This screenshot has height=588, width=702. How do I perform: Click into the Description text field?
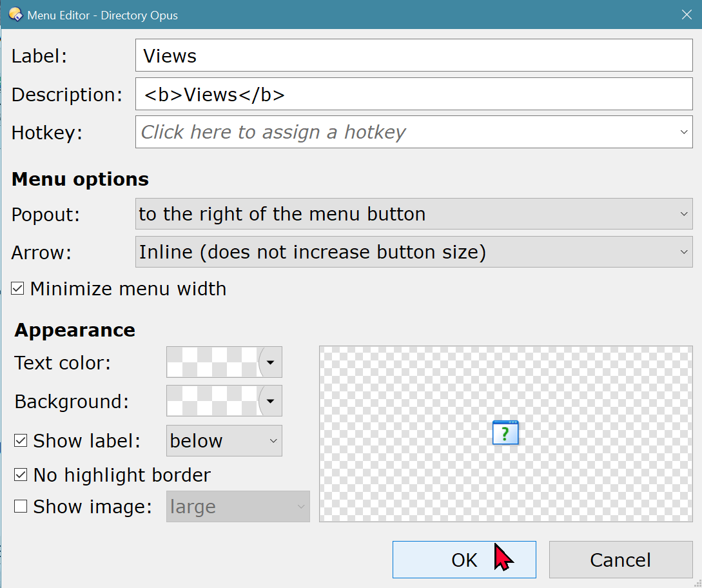[x=414, y=94]
